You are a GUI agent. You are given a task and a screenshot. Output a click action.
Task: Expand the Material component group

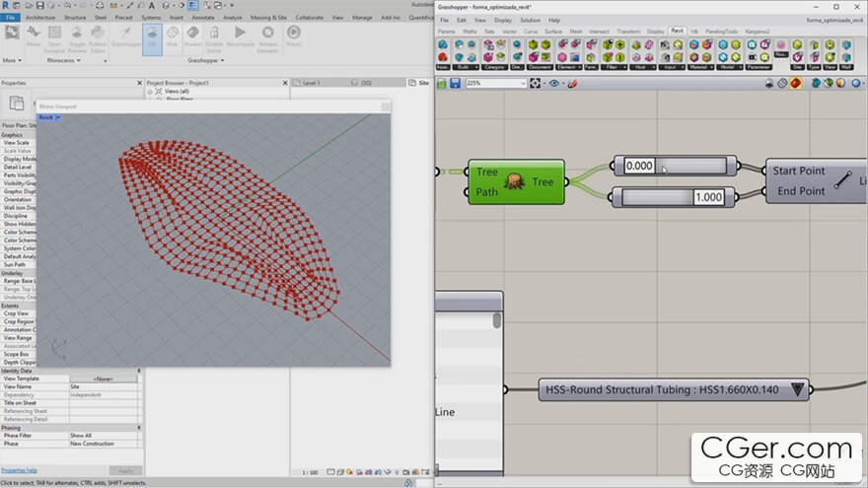701,67
